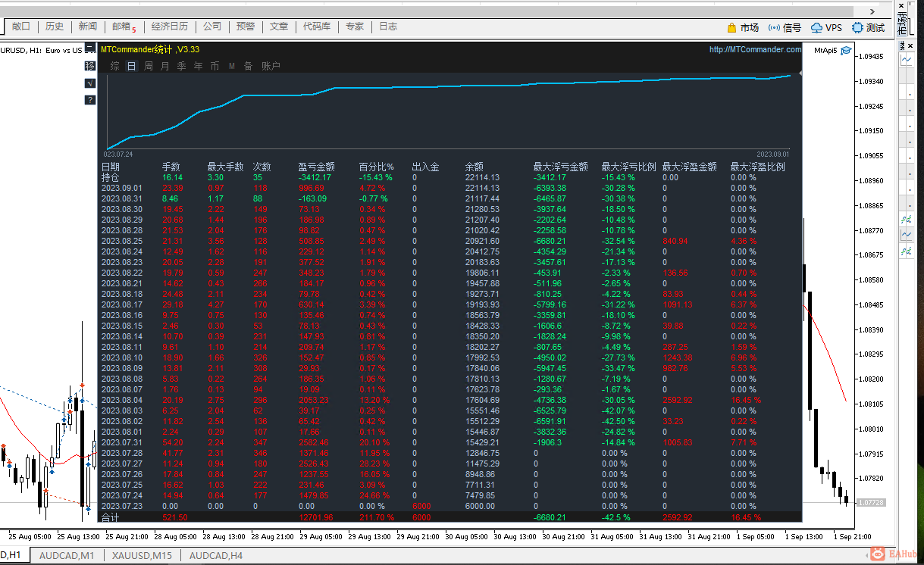Open the VPS cloud icon

(816, 28)
